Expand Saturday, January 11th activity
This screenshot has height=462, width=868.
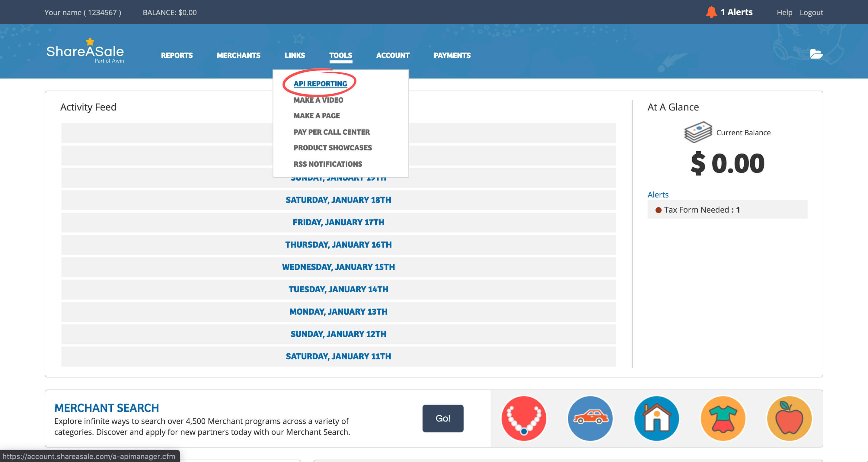point(338,356)
